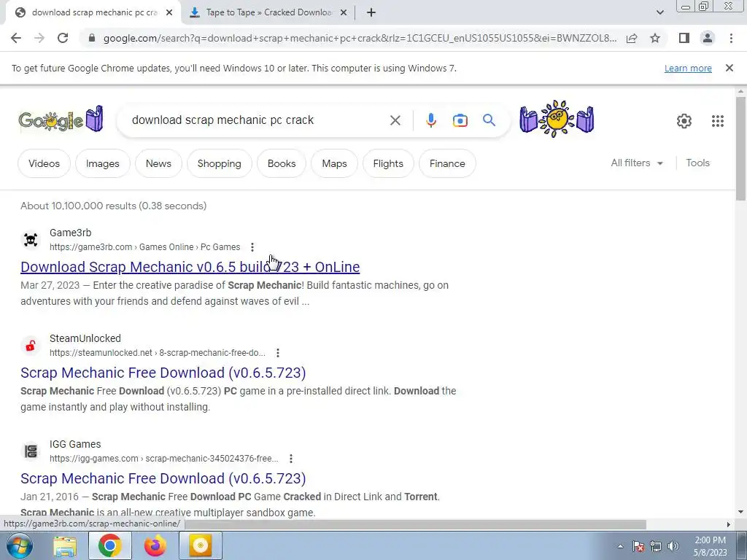The height and width of the screenshot is (560, 747).
Task: Click the address bar URL field
Action: pos(360,38)
